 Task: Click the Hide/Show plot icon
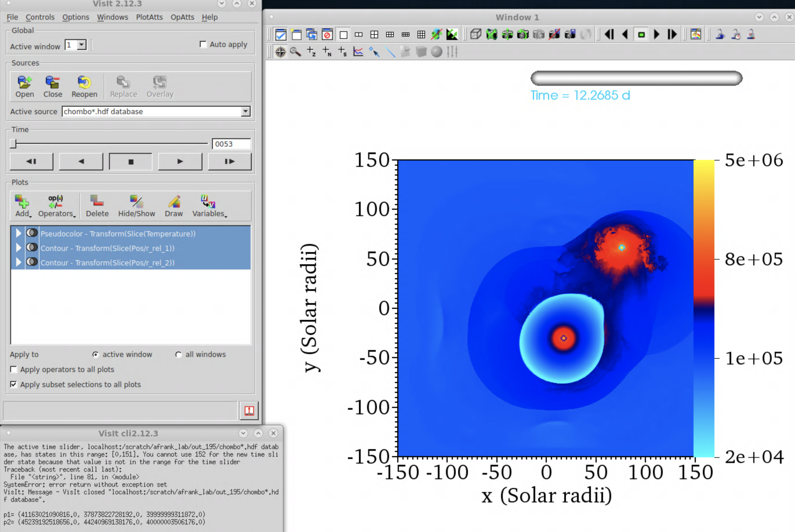137,202
